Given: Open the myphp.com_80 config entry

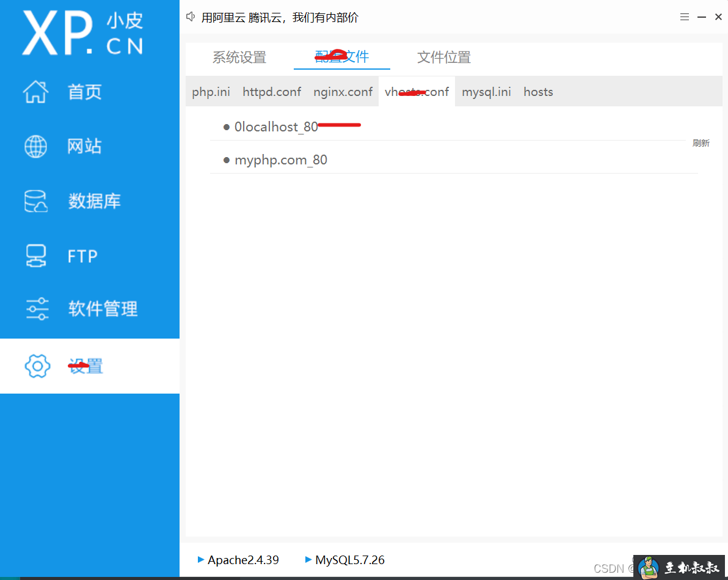Looking at the screenshot, I should click(x=280, y=160).
